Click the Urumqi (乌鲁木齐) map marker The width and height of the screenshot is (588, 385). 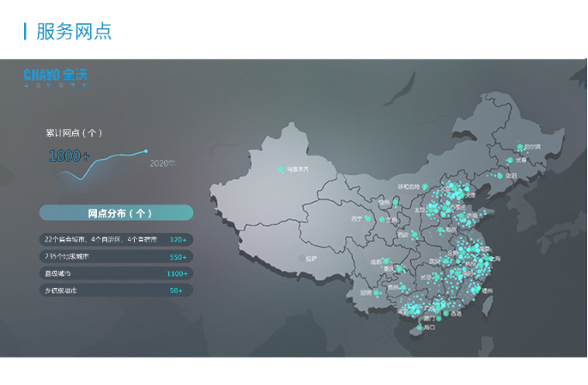[x=281, y=169]
